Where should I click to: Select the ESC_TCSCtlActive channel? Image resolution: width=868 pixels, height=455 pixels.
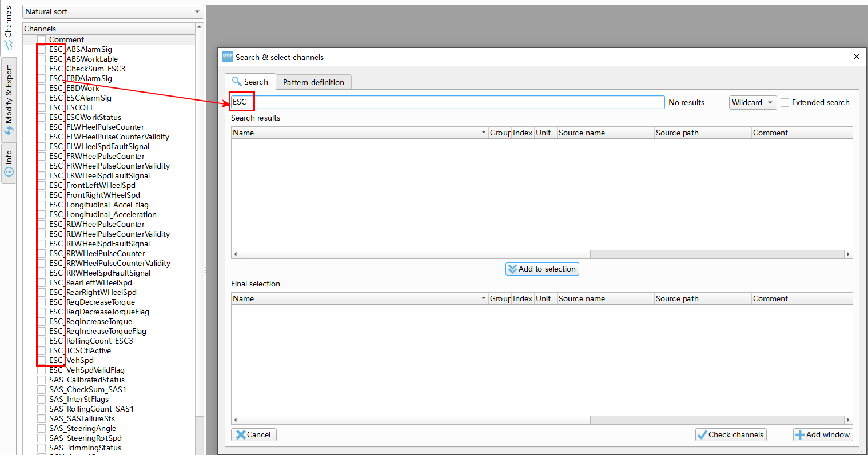(80, 350)
